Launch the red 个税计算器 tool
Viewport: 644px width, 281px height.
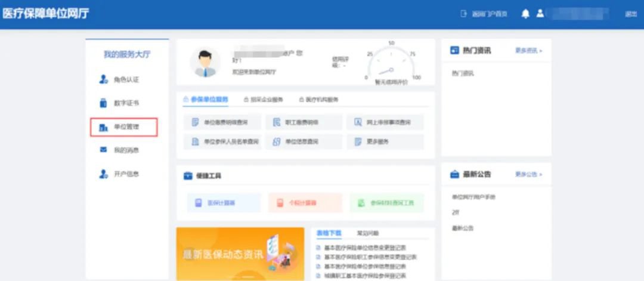click(x=305, y=203)
